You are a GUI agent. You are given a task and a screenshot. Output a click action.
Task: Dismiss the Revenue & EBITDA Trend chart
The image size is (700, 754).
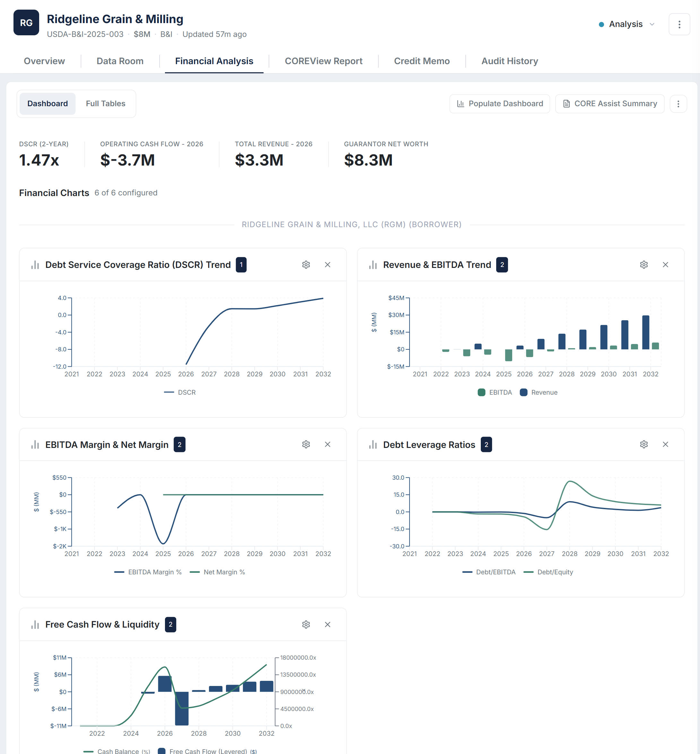[666, 265]
